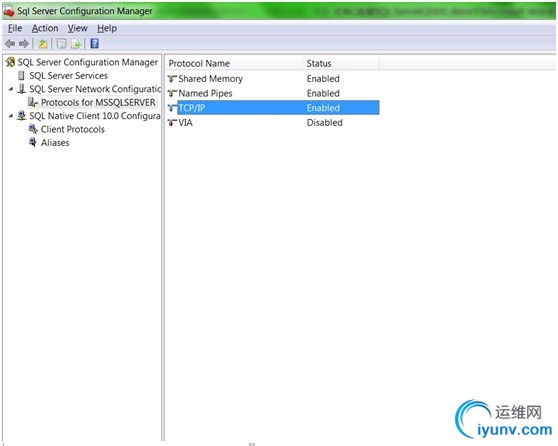The image size is (558, 446).
Task: Click the Export List toolbar icon
Action: [76, 44]
